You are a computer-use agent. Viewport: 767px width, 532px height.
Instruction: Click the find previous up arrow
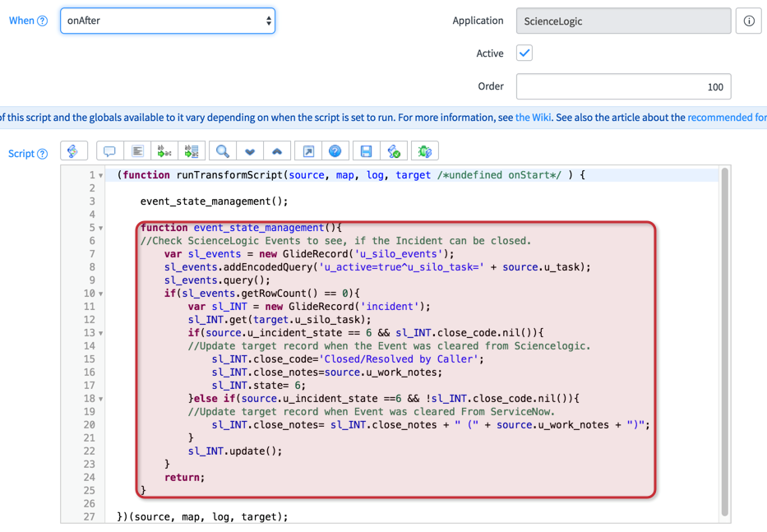[x=277, y=151]
